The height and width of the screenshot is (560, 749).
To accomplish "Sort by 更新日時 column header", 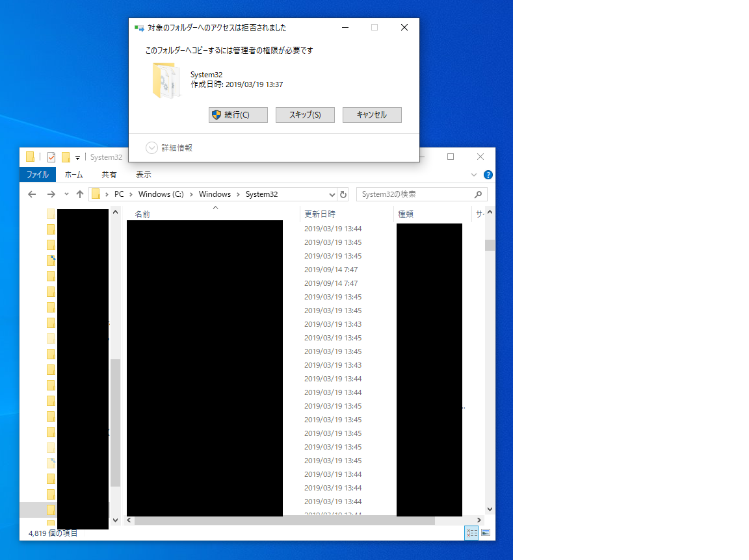I will (320, 214).
